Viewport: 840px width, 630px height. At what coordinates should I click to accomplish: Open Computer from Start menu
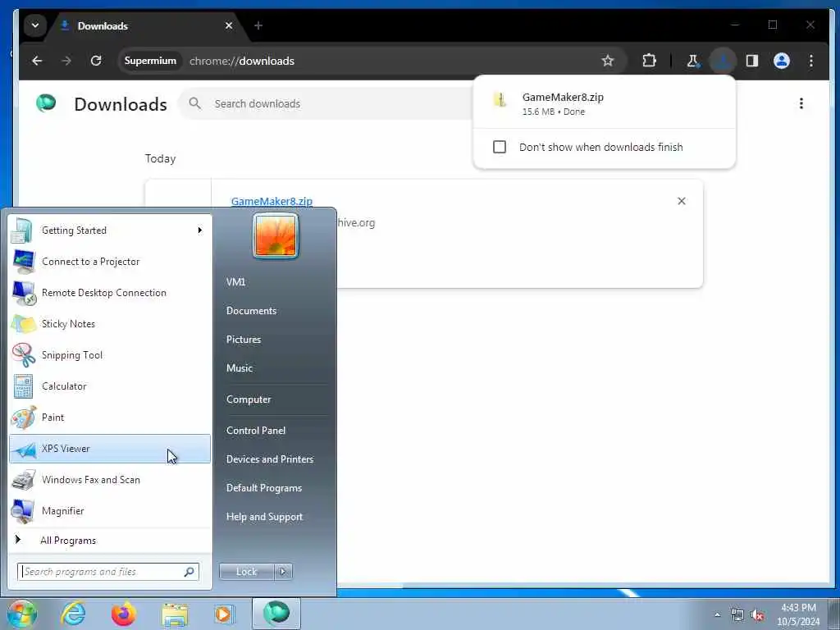tap(249, 399)
